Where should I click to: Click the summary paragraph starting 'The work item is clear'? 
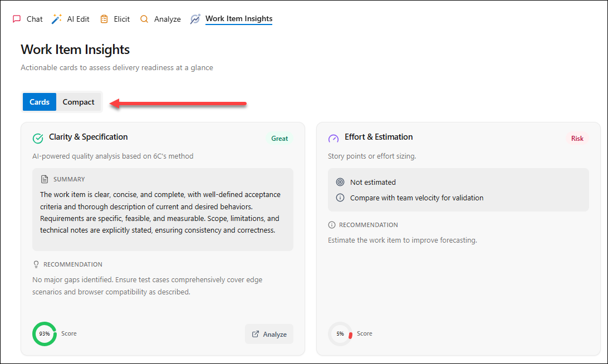(160, 213)
